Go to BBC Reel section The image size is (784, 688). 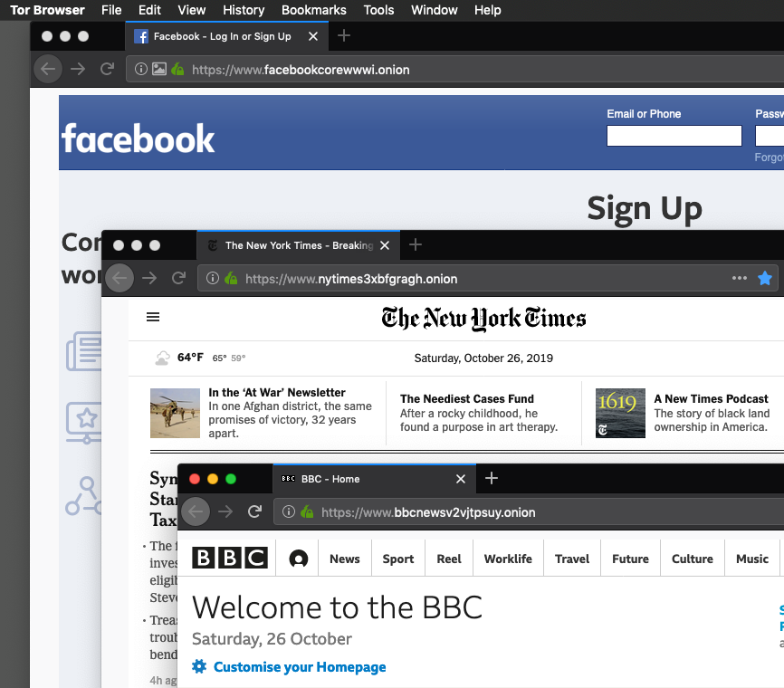[x=449, y=559]
